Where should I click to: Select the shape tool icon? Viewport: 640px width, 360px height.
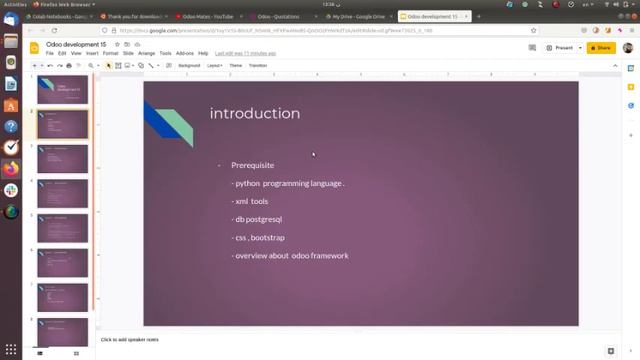point(141,65)
